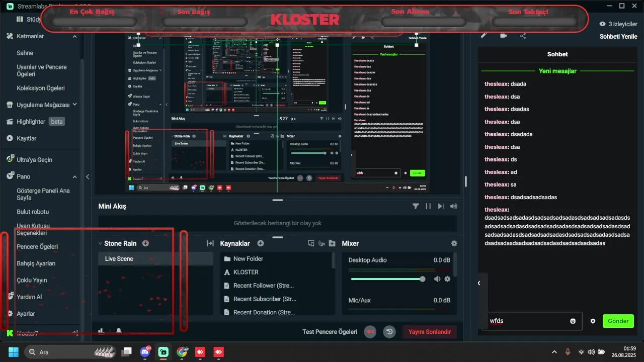
Task: Click the replay buffer circular arrow icon
Action: pos(389,332)
